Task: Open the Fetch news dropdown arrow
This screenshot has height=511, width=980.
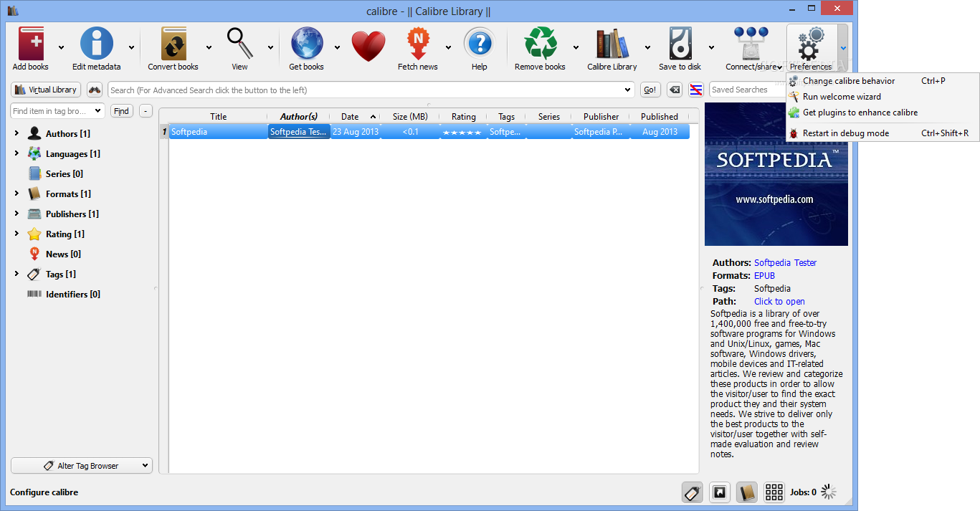Action: pos(448,48)
